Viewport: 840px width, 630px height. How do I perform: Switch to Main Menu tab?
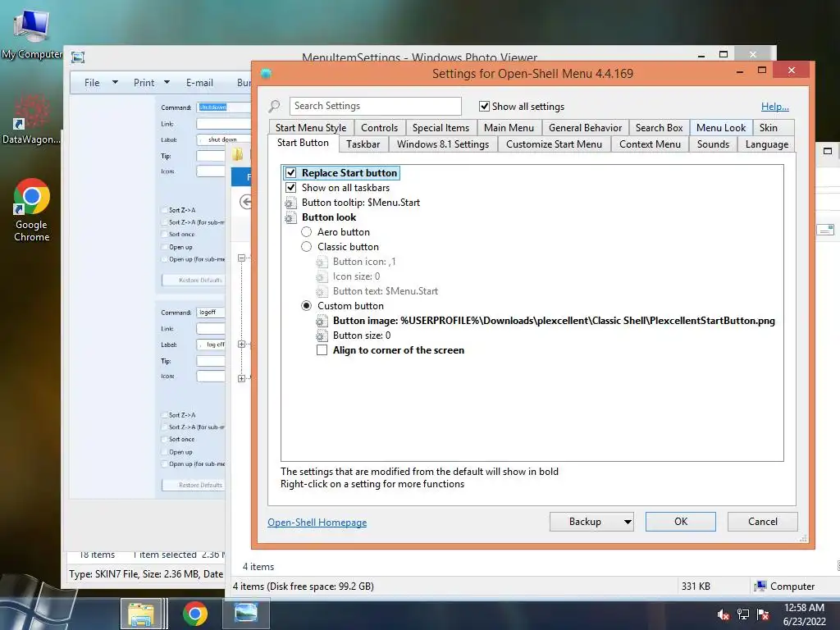coord(509,128)
